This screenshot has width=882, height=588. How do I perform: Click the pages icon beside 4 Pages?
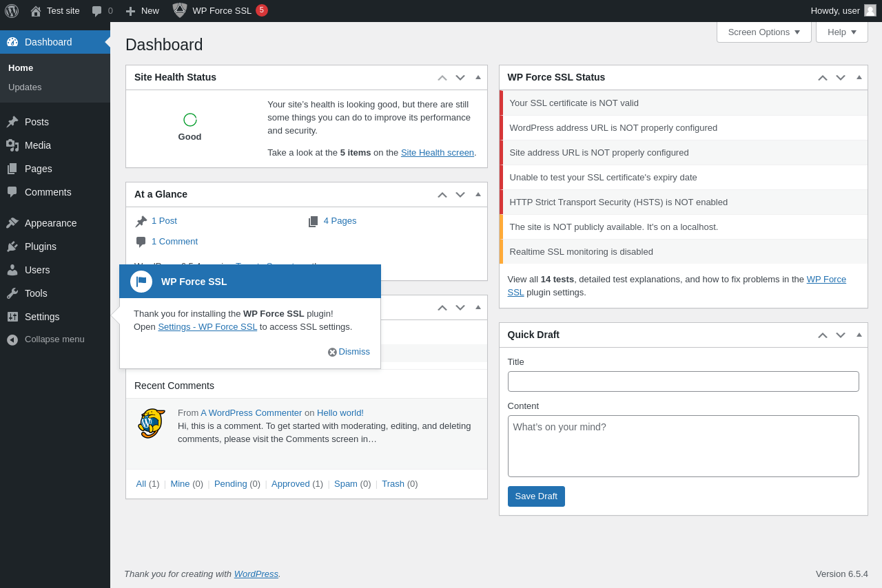click(314, 221)
